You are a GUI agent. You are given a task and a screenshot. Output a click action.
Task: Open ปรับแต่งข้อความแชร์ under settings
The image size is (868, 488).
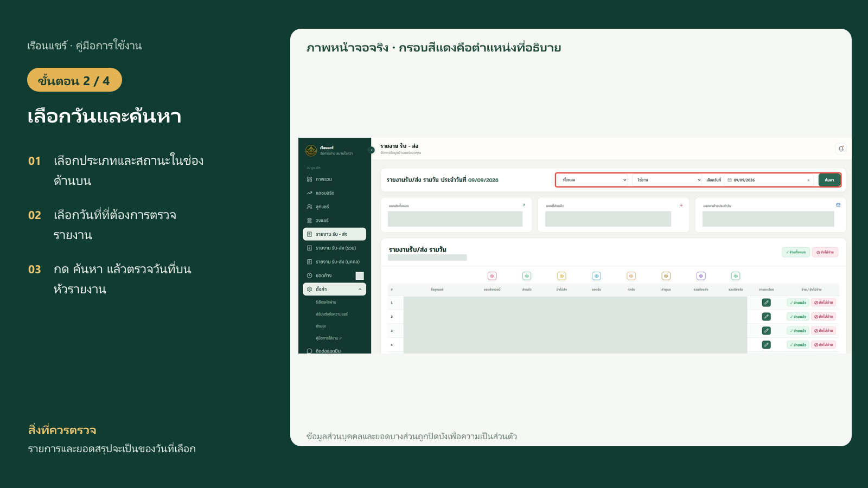click(x=331, y=314)
